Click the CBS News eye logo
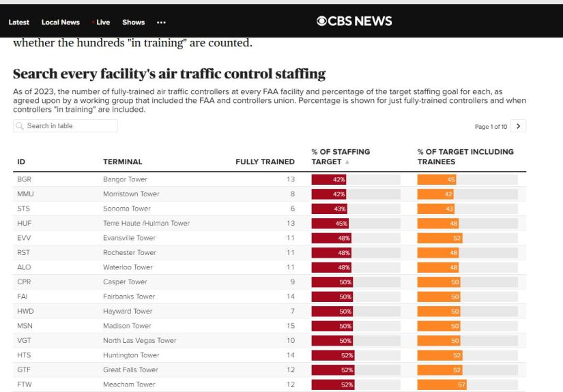The image size is (563, 392). (321, 21)
